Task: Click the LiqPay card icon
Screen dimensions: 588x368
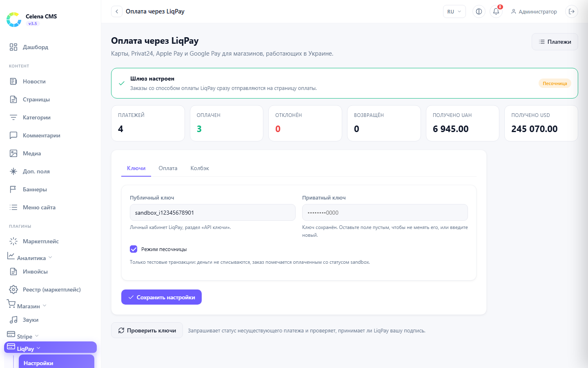Action: click(11, 346)
